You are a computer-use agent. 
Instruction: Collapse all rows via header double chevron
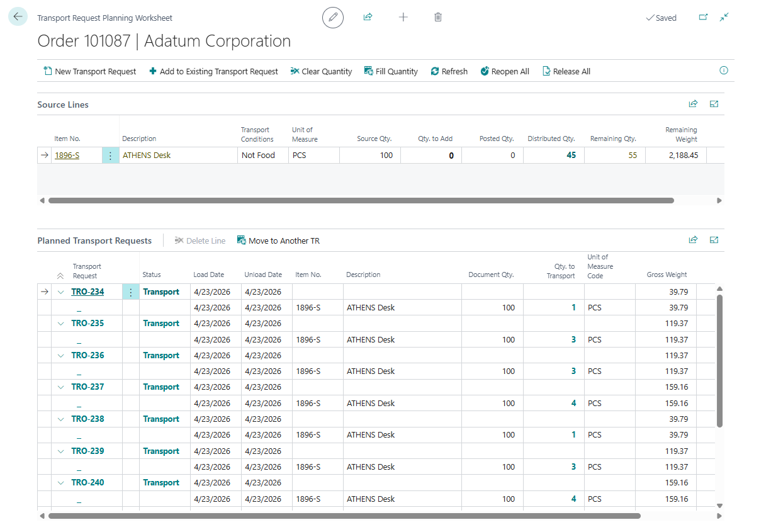point(60,276)
